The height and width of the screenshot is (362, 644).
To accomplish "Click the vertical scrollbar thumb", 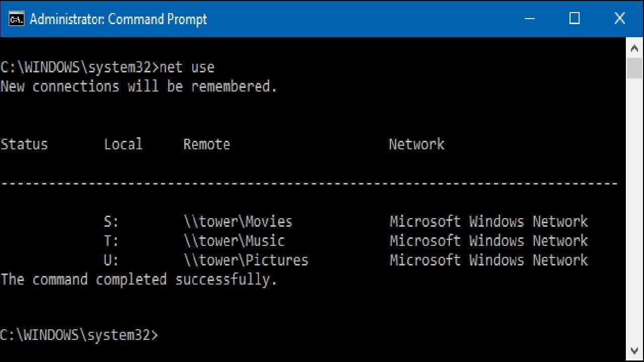I will tap(634, 68).
